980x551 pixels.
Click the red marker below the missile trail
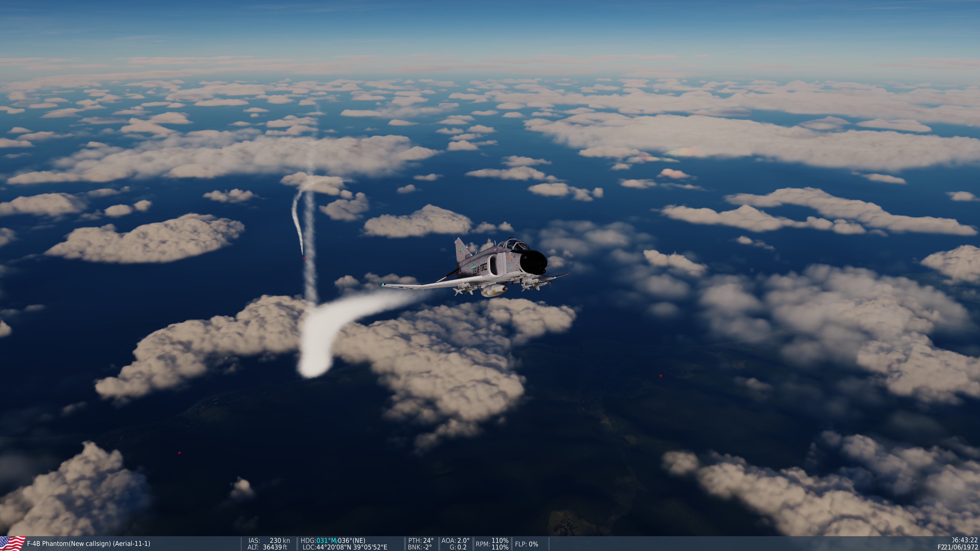click(x=304, y=259)
